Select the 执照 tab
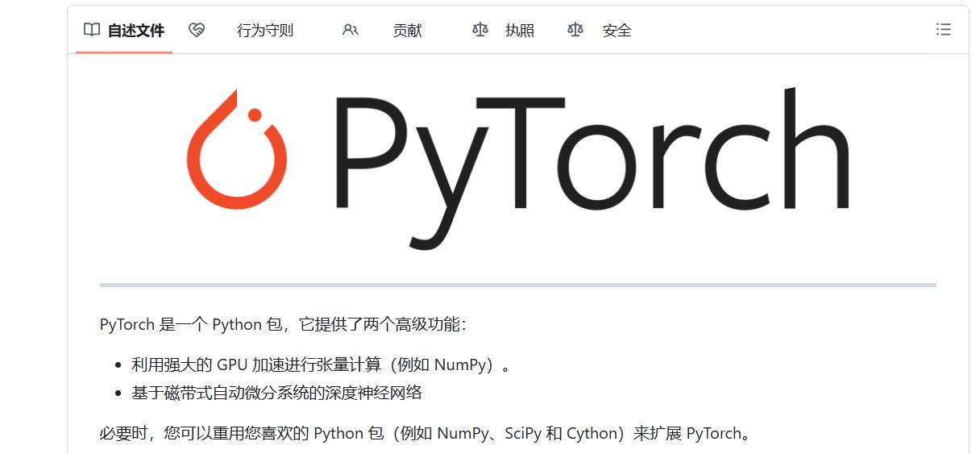The width and height of the screenshot is (980, 454). (x=520, y=31)
